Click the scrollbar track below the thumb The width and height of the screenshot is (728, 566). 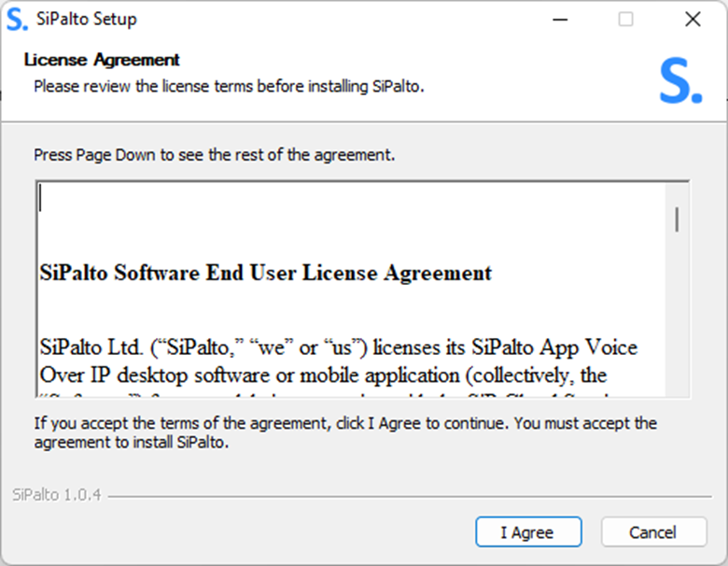click(677, 316)
